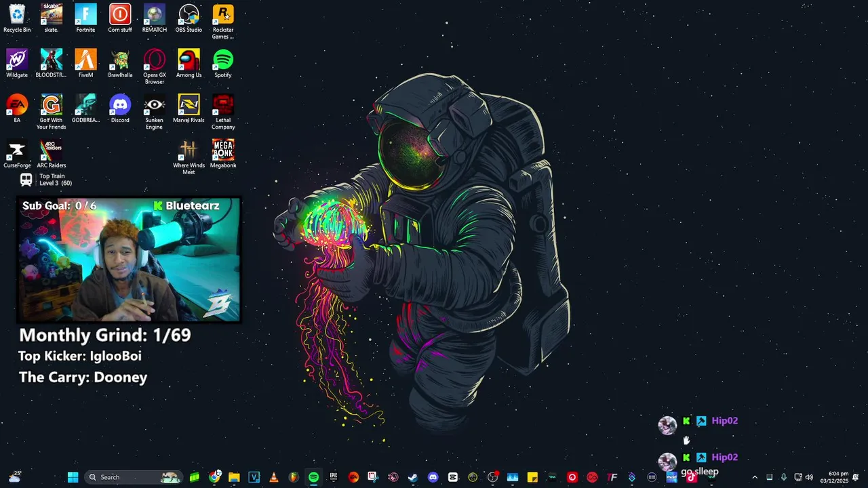This screenshot has height=488, width=868.
Task: Select the GODBREA... desktop shortcut
Action: tap(85, 108)
